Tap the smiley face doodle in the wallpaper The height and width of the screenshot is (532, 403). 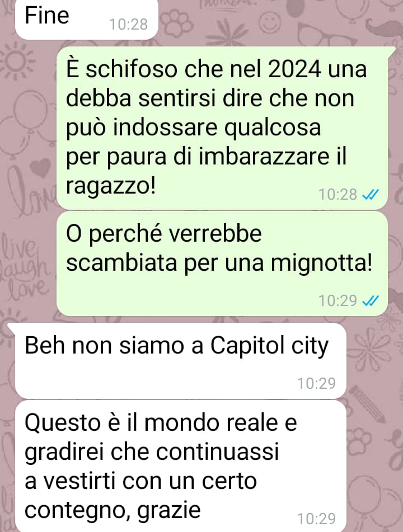[x=270, y=22]
